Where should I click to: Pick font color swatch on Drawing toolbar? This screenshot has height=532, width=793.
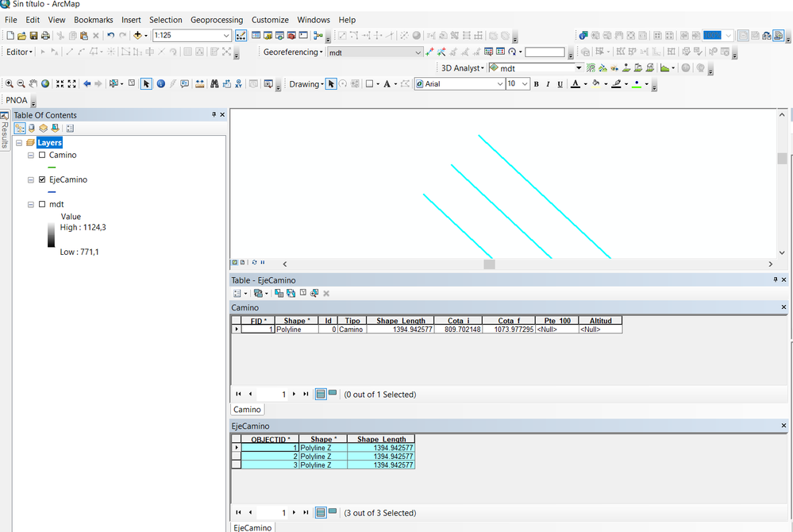[575, 84]
